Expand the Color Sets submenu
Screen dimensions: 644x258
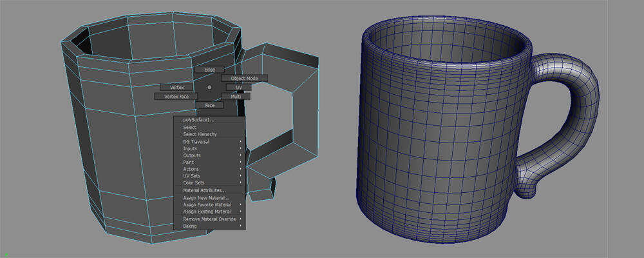point(209,183)
